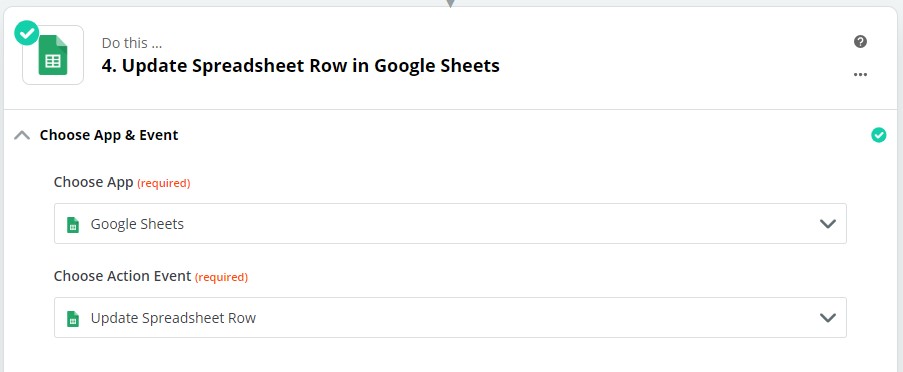Image resolution: width=903 pixels, height=372 pixels.
Task: Collapse the Choose App & Event section chevron
Action: click(22, 135)
